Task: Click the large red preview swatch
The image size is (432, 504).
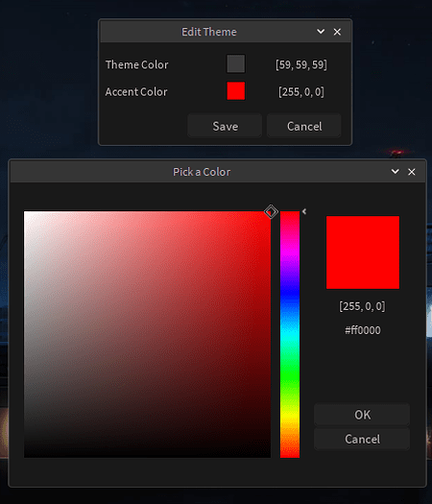Action: click(x=363, y=252)
